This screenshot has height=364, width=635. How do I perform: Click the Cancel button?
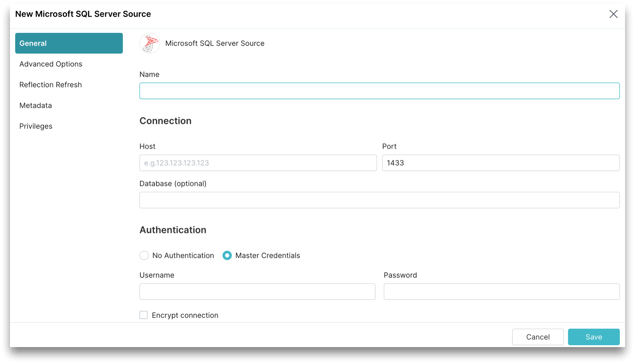click(x=538, y=337)
